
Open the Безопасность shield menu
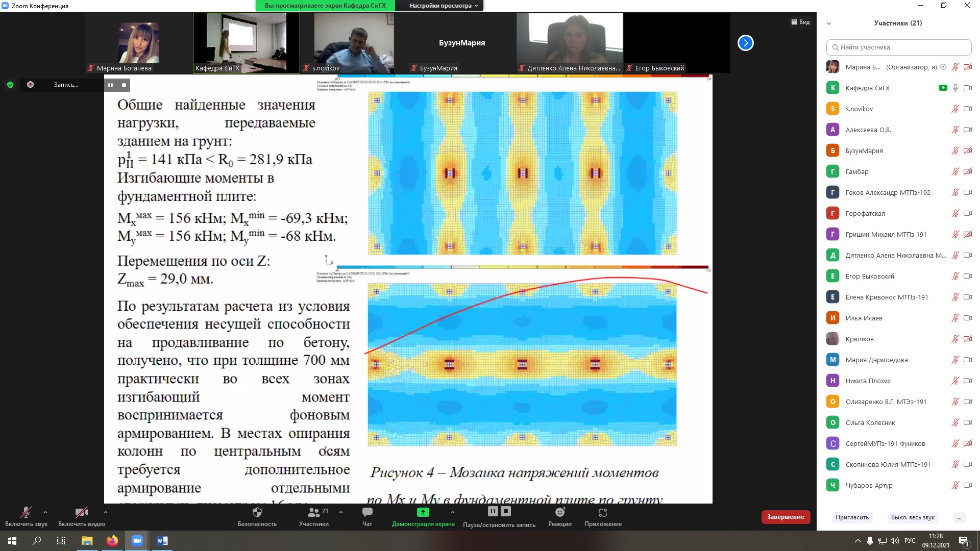[x=257, y=516]
